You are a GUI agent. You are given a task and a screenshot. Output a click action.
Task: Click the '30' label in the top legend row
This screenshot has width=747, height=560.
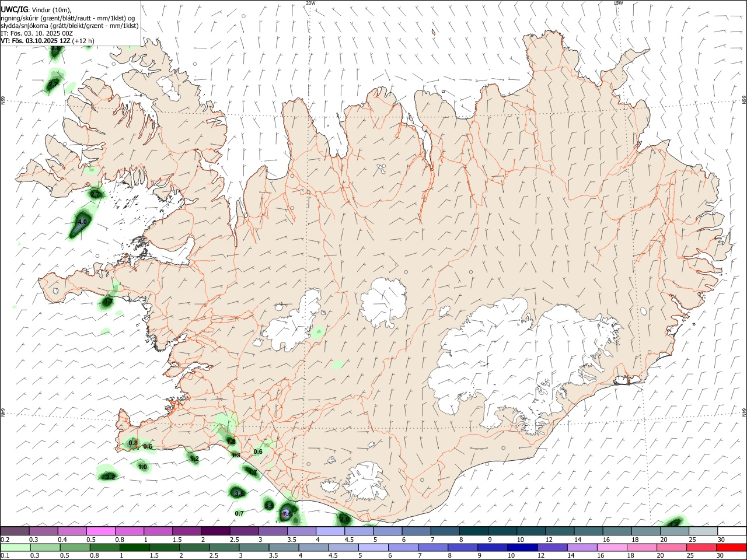click(x=721, y=540)
